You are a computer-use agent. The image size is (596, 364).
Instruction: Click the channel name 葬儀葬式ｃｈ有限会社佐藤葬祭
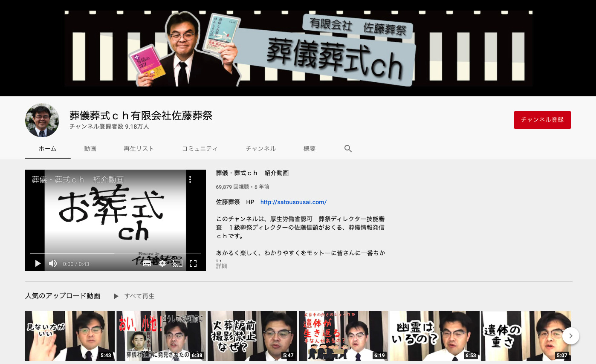141,116
